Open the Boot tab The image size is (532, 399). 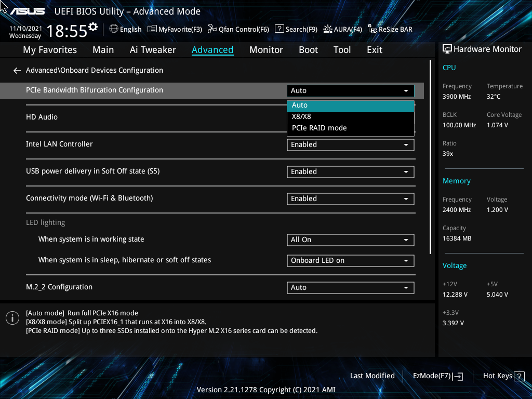click(308, 50)
